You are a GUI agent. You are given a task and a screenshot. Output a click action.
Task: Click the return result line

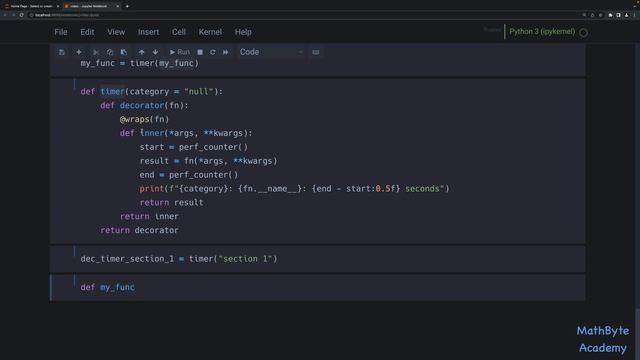(x=171, y=202)
